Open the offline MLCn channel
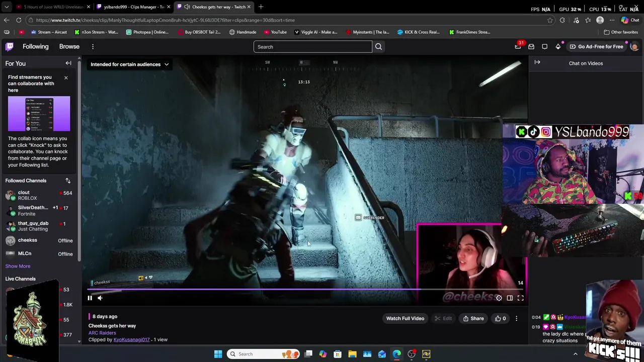This screenshot has width=644, height=362. click(39, 254)
